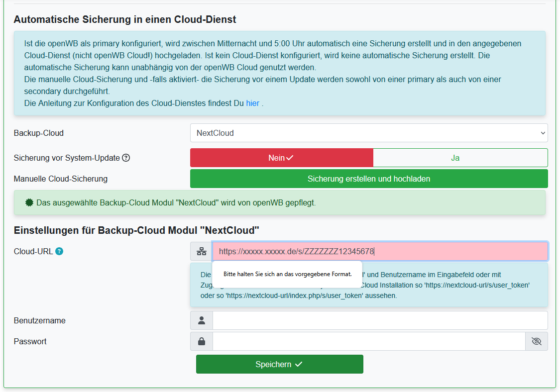560x392 pixels.
Task: Click the lock icon beside Passwort field
Action: click(x=201, y=341)
